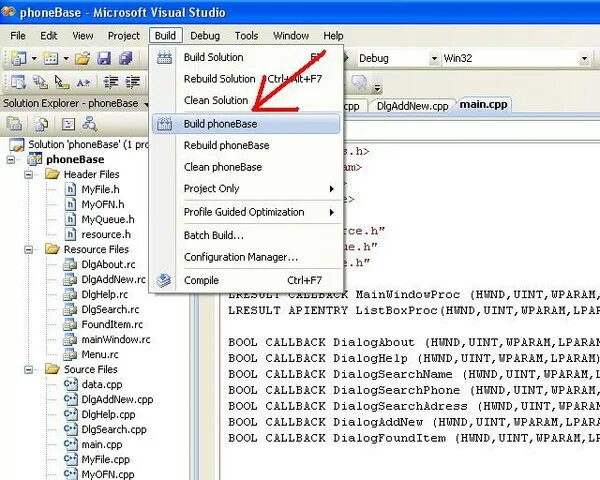Open the Win32 platform dropdown
Screen dimensions: 600x480
[x=584, y=59]
